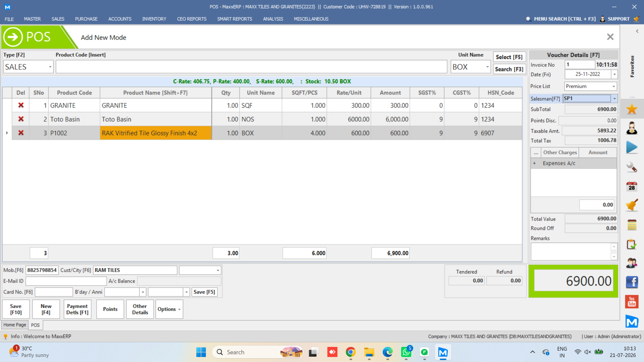The height and width of the screenshot is (362, 644).
Task: Open the yellow notepad sidebar icon
Action: pos(632,225)
